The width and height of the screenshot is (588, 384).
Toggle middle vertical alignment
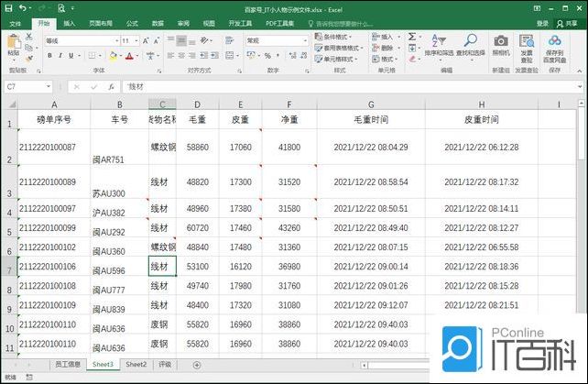181,39
